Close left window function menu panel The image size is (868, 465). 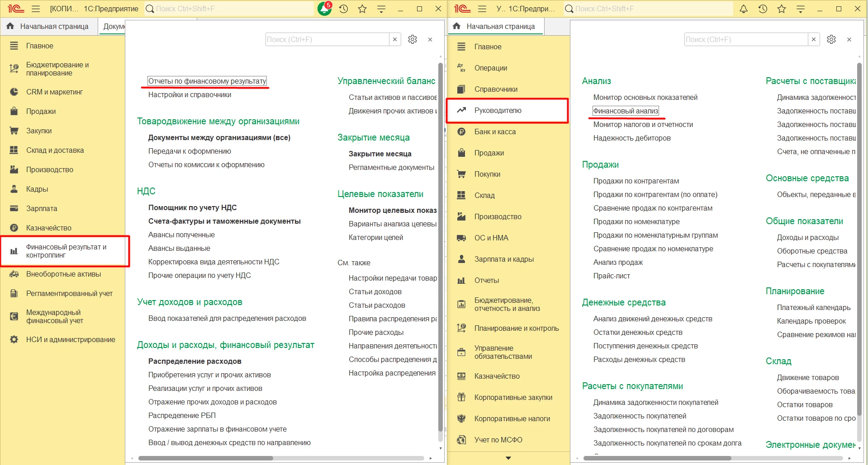click(x=430, y=40)
